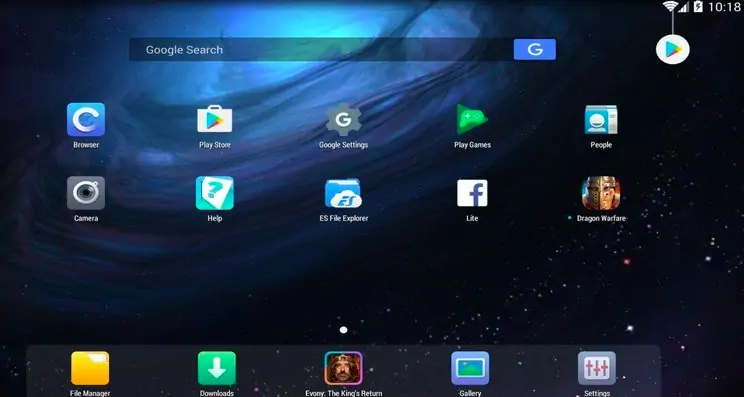Launch Play Games app
The image size is (744, 397).
(x=472, y=120)
